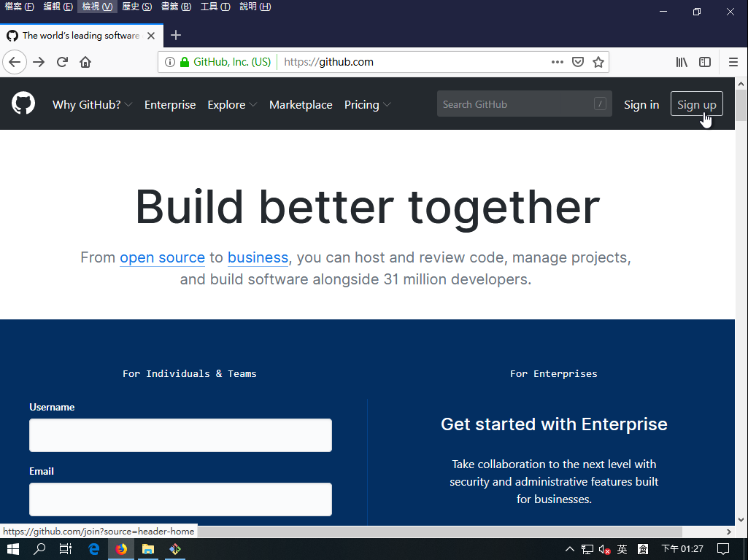Focus the Username input field
748x560 pixels.
[180, 435]
